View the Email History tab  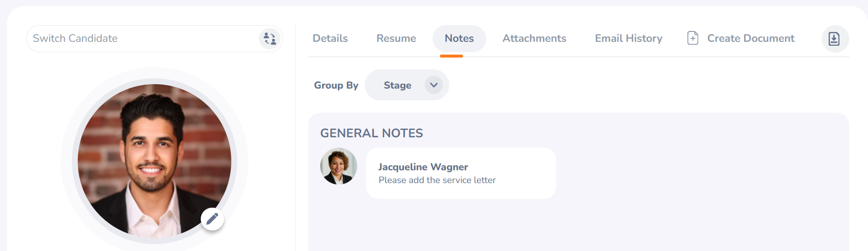[x=628, y=38]
